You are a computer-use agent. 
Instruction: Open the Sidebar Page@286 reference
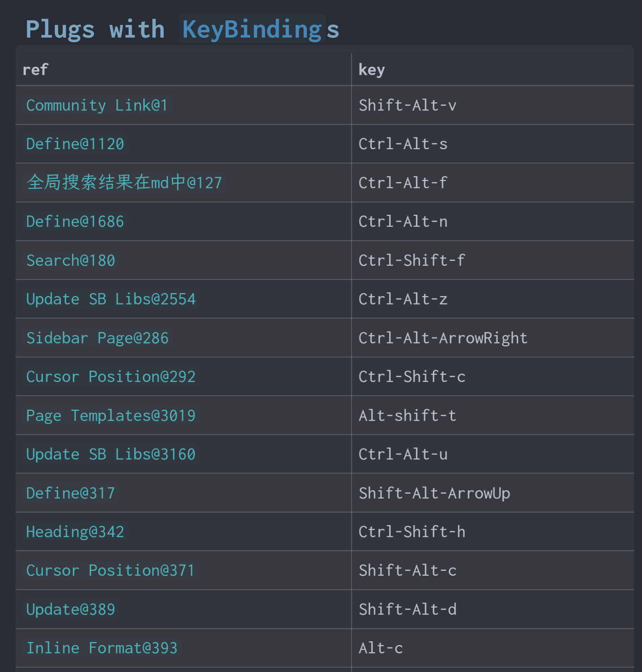[x=97, y=338]
